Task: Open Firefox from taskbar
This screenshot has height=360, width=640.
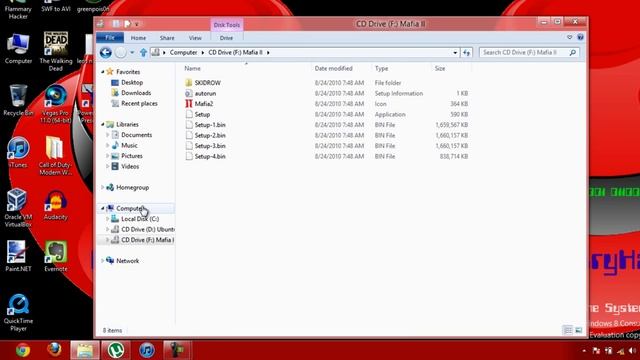Action: point(54,350)
